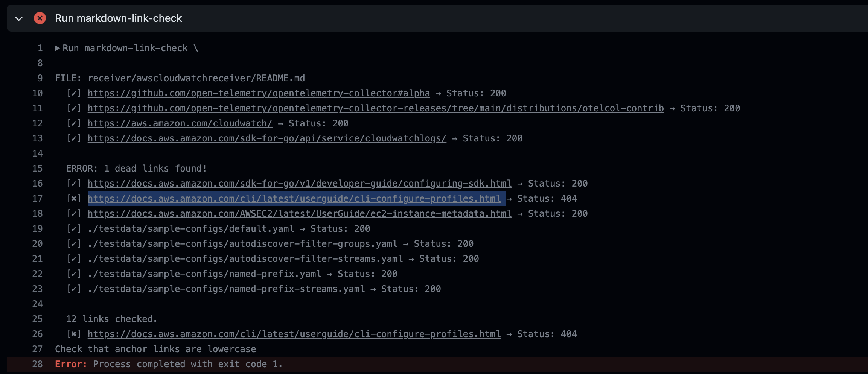Click line number 15 to get a permalink
868x374 pixels.
coord(38,168)
